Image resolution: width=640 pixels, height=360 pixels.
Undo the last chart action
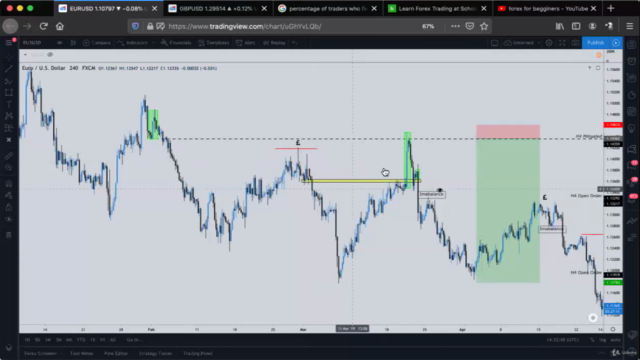[295, 42]
